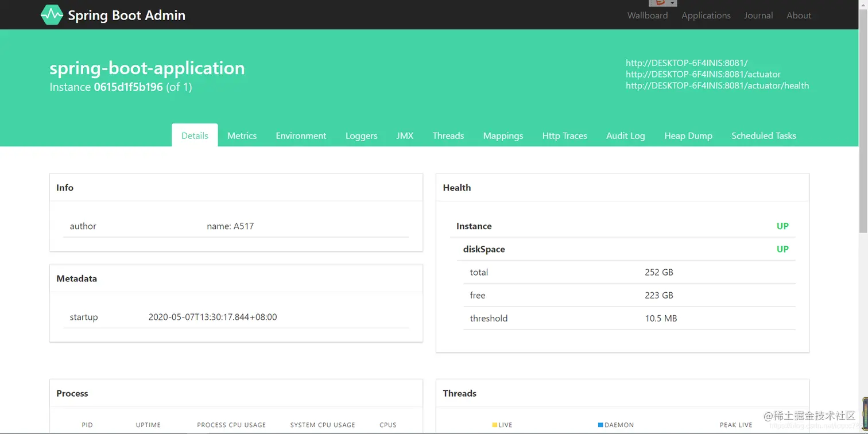Open the Http Traces tab

pos(564,135)
